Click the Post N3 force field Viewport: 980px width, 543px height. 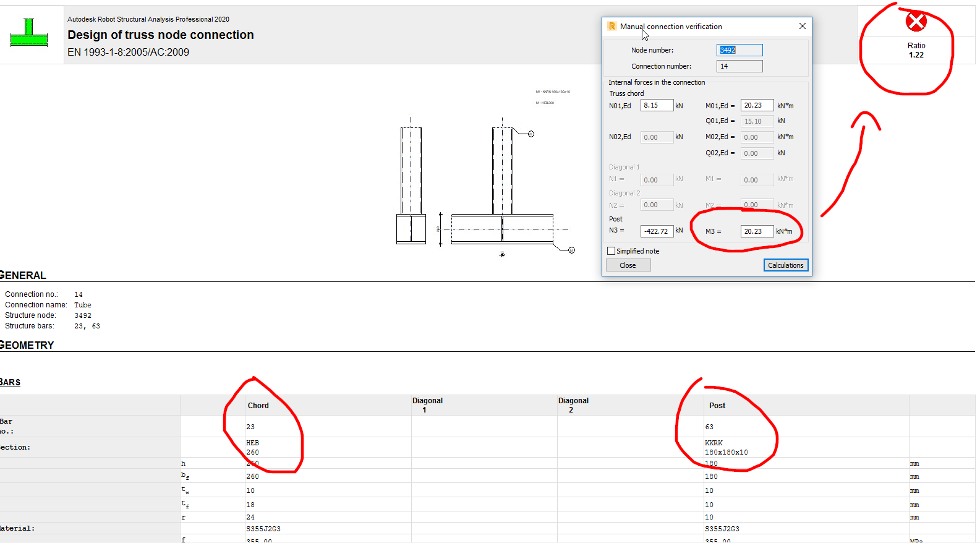tap(657, 231)
